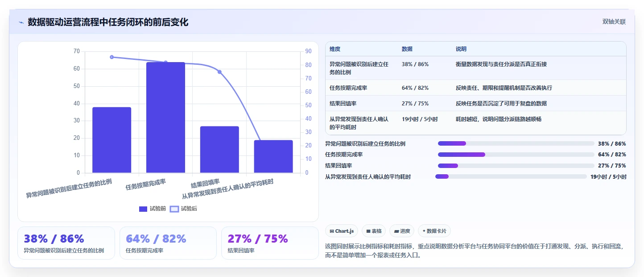Toggle the 试验前 legend item

[153, 209]
